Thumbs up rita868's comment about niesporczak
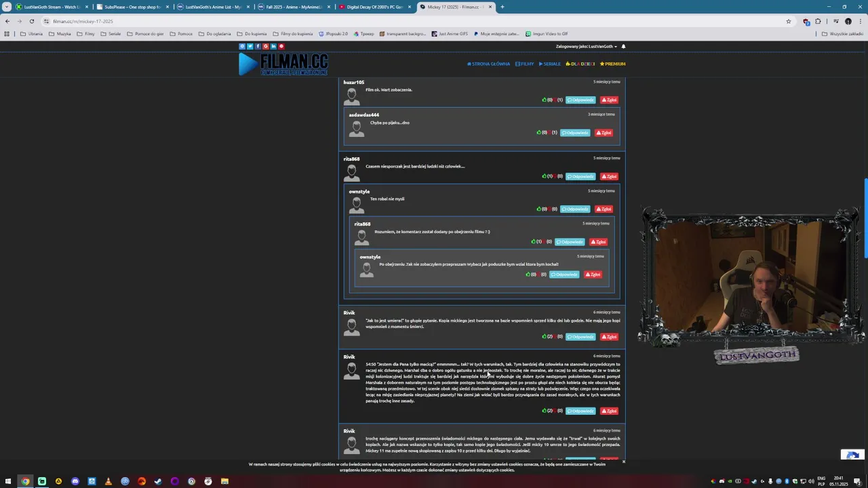Screen dimensions: 868x488 click(544, 176)
